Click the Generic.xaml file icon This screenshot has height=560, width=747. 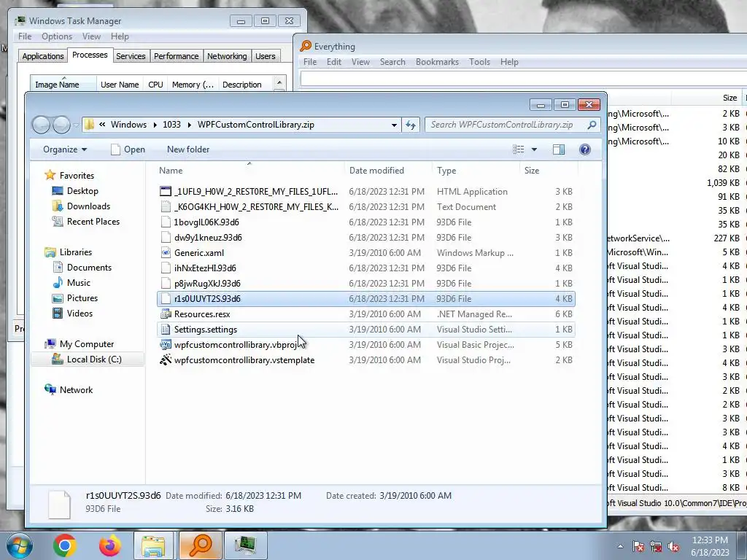click(166, 253)
